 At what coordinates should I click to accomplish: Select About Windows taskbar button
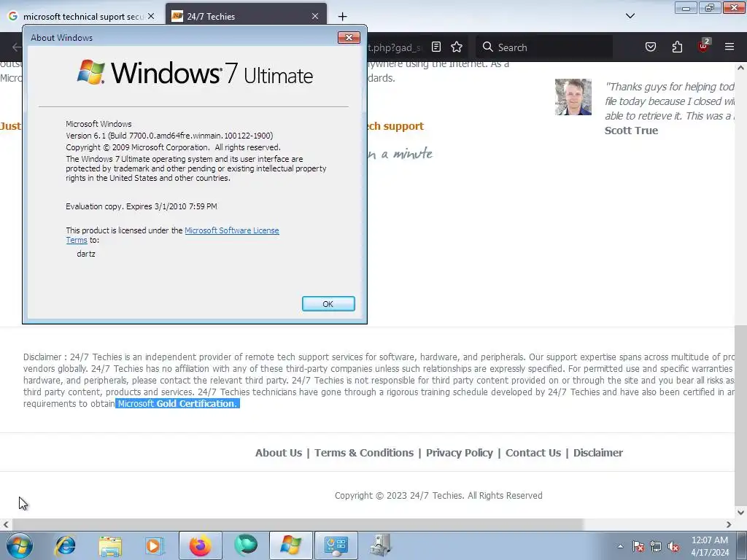pos(290,545)
